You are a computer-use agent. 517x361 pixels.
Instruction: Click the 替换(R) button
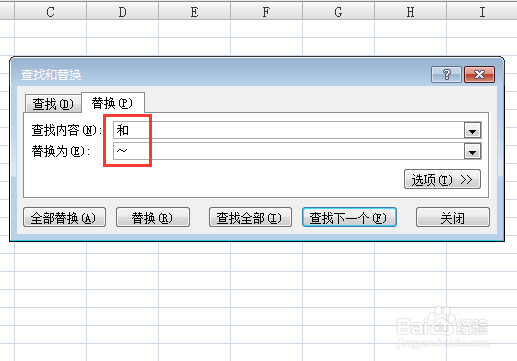153,217
